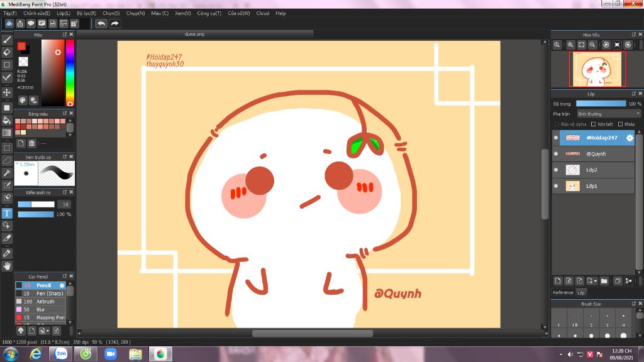Toggle visibility of Lớp2 layer
Viewport: 644px width, 362px height.
click(556, 170)
